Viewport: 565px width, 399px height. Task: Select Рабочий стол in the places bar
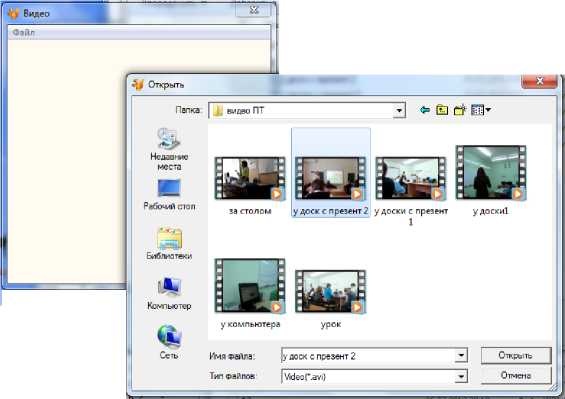169,195
